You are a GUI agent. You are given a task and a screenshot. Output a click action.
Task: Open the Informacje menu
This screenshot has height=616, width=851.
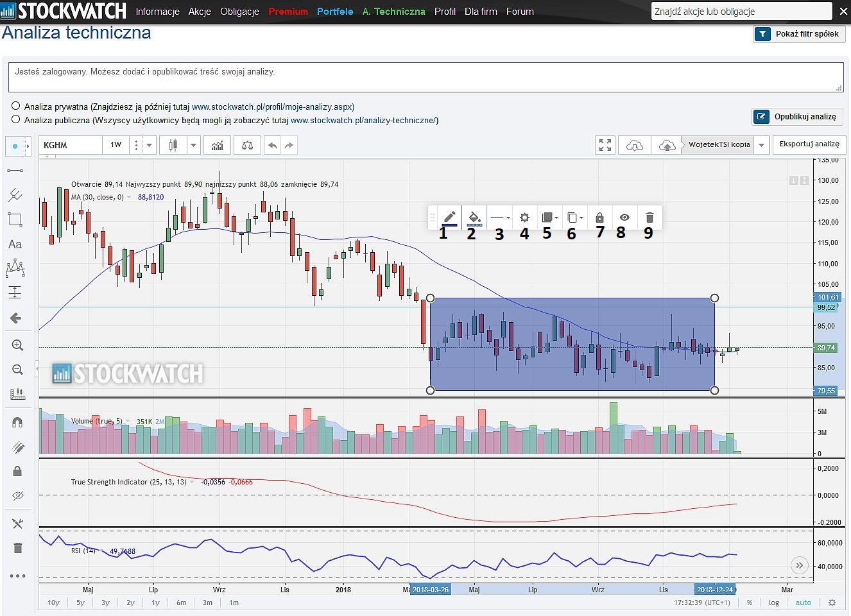click(x=157, y=12)
